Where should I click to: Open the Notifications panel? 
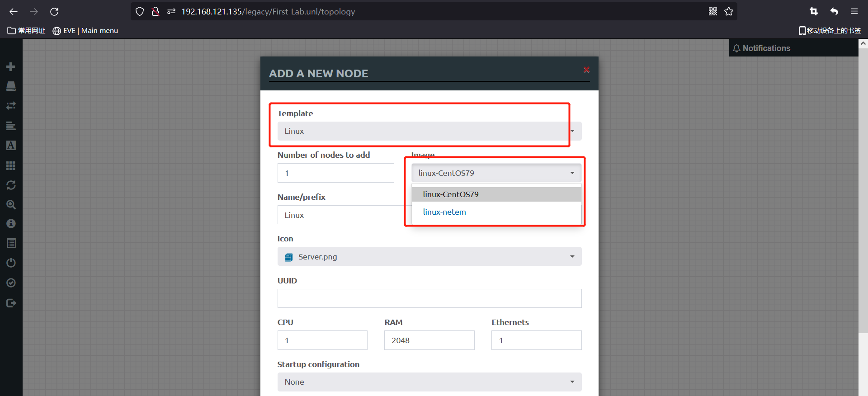762,48
